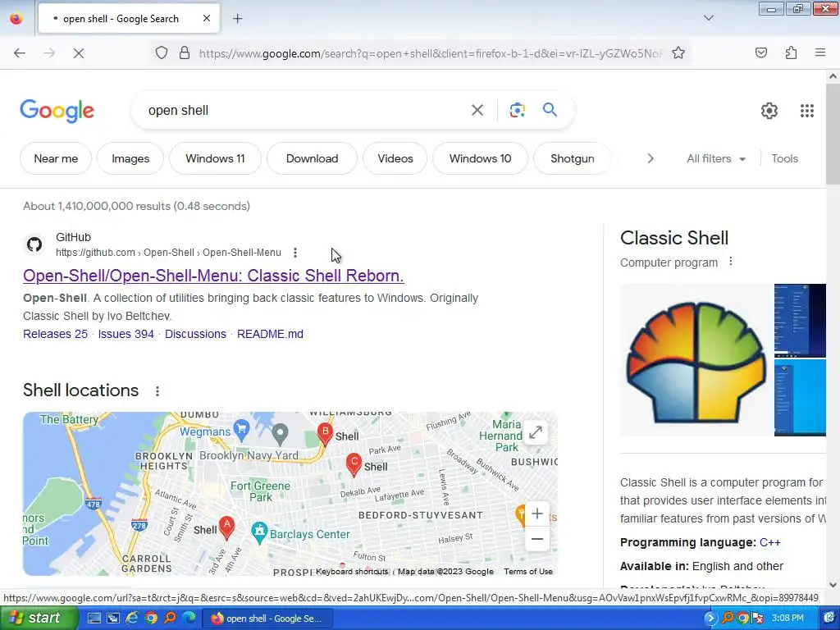Open Internet Explorer from the quick launch
The image size is (840, 630).
coord(132,619)
